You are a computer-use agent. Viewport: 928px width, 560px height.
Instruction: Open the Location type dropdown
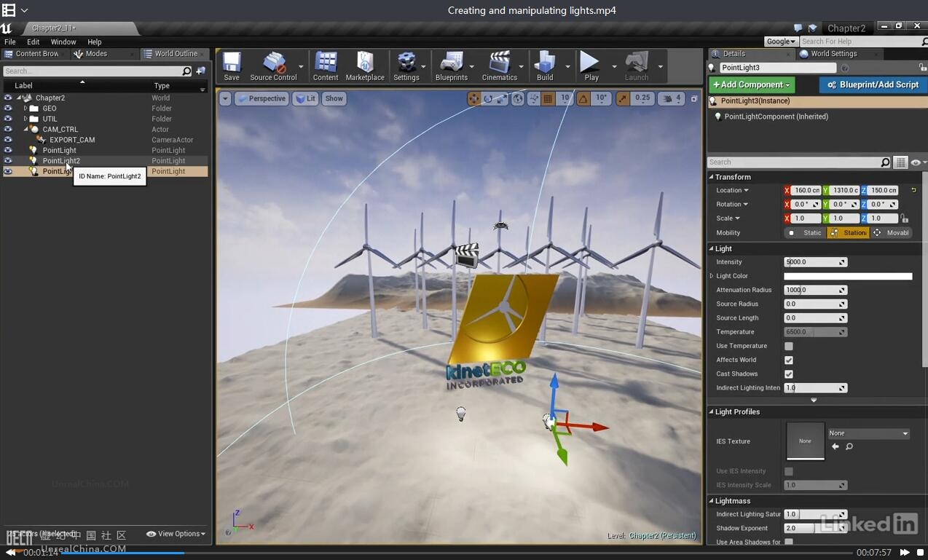tap(733, 191)
